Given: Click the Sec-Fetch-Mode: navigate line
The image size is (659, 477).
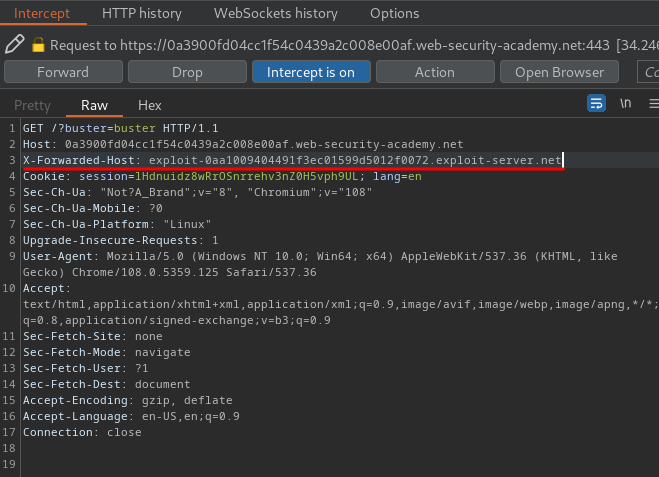Looking at the screenshot, I should (x=107, y=352).
